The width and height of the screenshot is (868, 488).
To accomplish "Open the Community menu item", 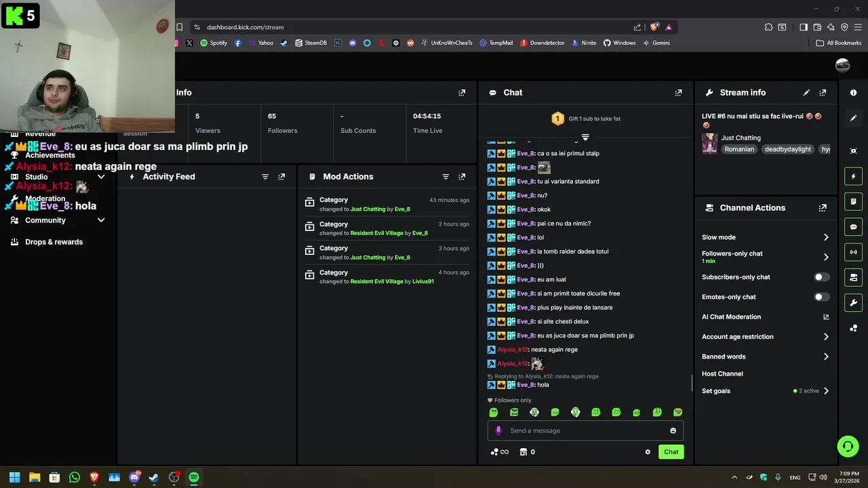I will [x=45, y=220].
